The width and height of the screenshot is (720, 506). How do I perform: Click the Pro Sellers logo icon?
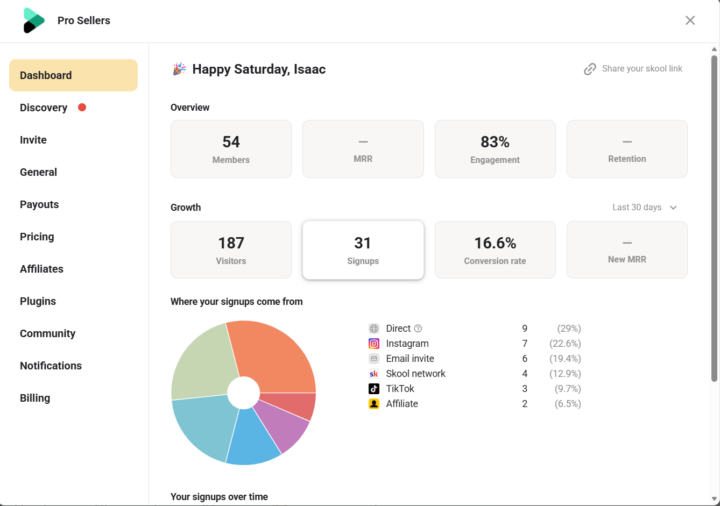[x=34, y=21]
